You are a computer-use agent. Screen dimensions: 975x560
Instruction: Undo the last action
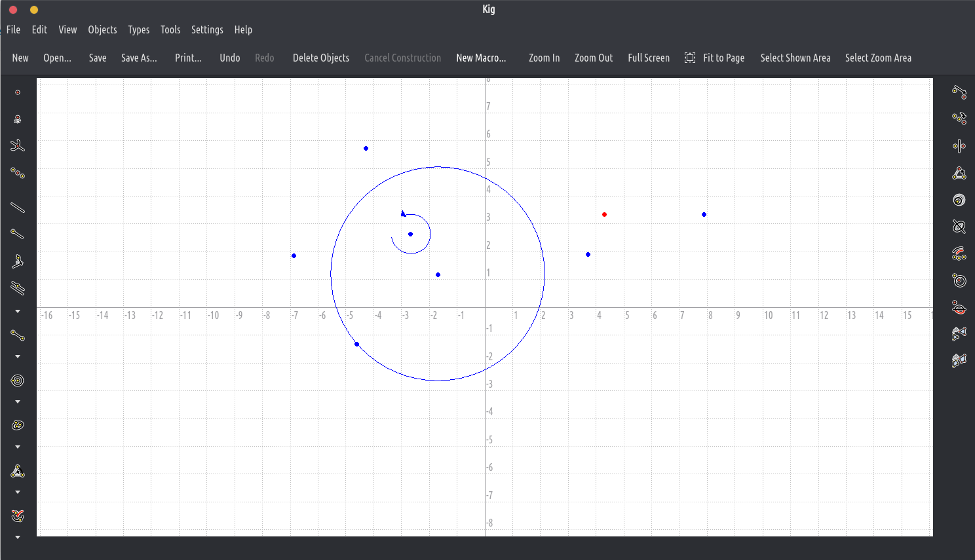tap(230, 58)
